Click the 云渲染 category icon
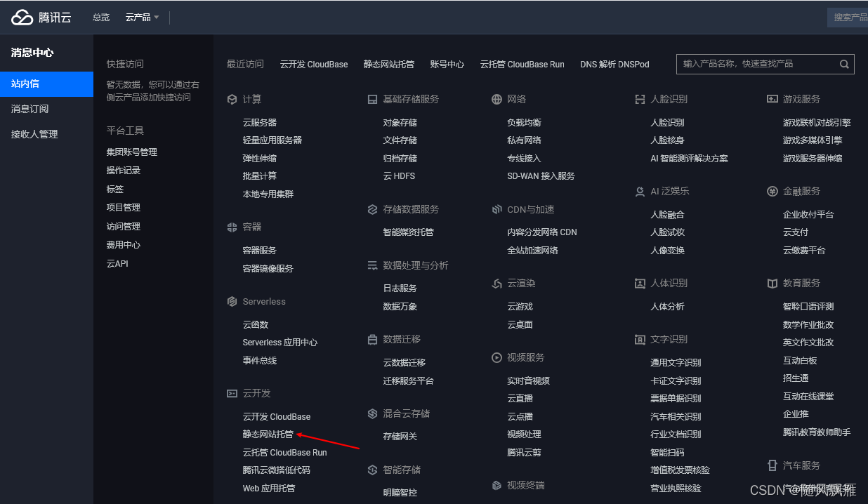Viewport: 868px width, 504px height. click(498, 283)
